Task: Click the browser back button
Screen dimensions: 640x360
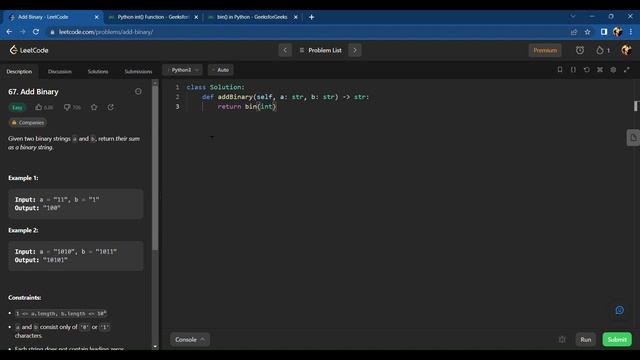Action: 9,32
